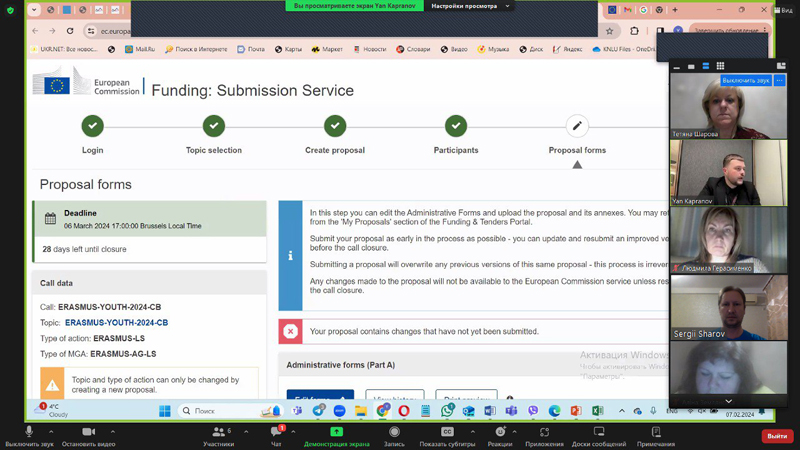
Task: Start recording with the Запись button
Action: [394, 435]
